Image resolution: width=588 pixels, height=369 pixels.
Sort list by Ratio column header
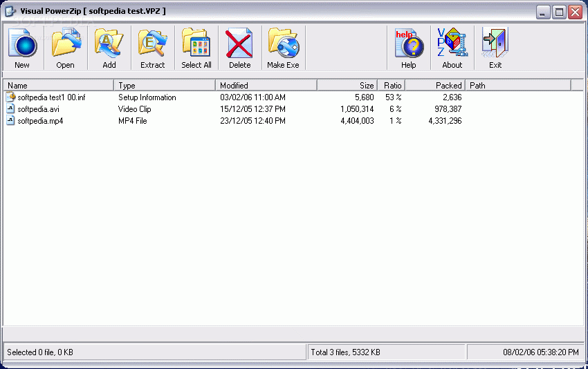[x=392, y=86]
